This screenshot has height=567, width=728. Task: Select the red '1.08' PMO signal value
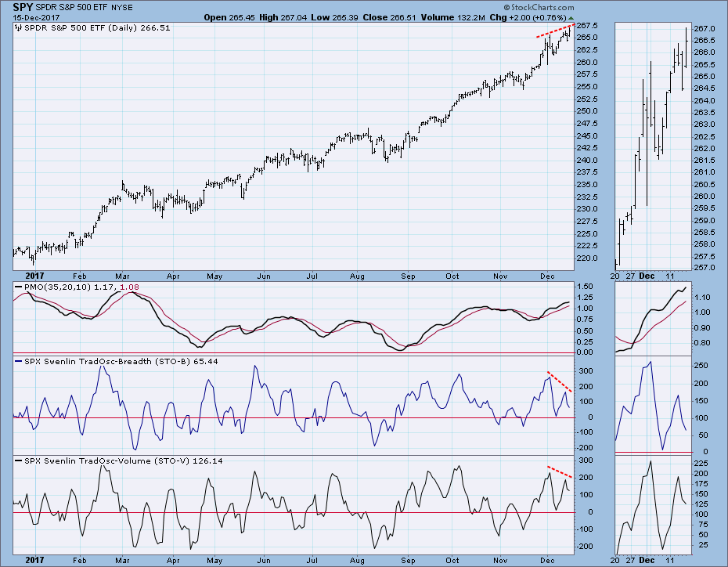point(129,287)
